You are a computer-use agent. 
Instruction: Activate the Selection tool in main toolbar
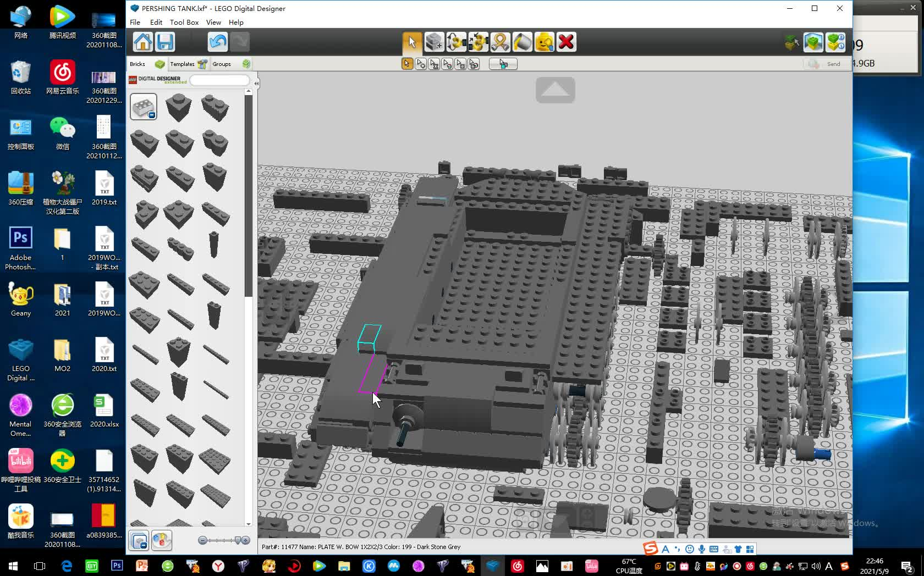click(412, 42)
